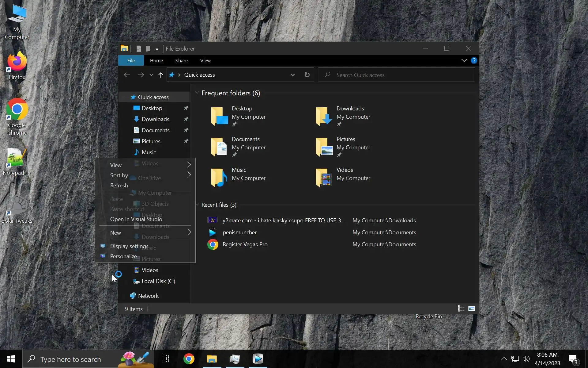Click the pin icon beside Downloads in sidebar
The width and height of the screenshot is (588, 368).
click(x=186, y=119)
